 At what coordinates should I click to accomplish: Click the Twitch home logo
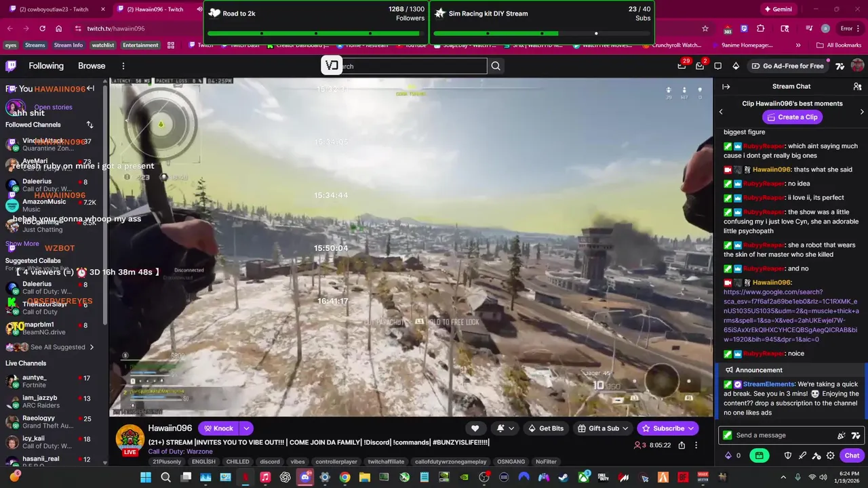(x=11, y=66)
